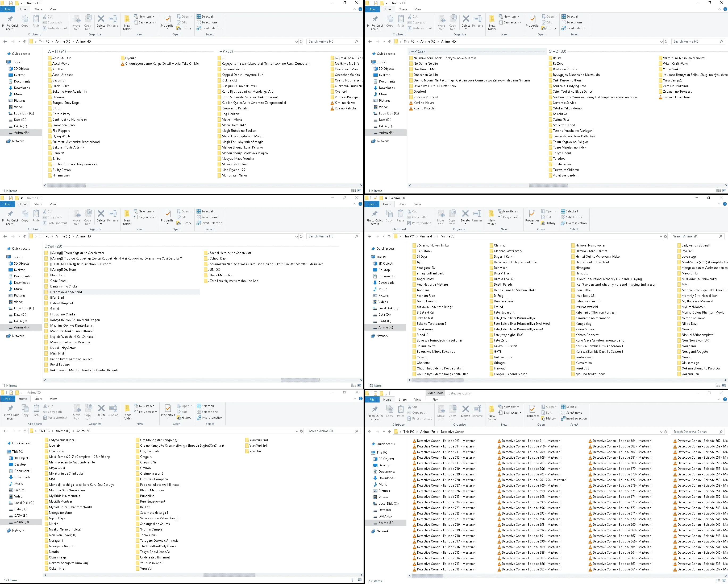
Task: Create a New folder in the Detective Conan window
Action: (x=492, y=412)
